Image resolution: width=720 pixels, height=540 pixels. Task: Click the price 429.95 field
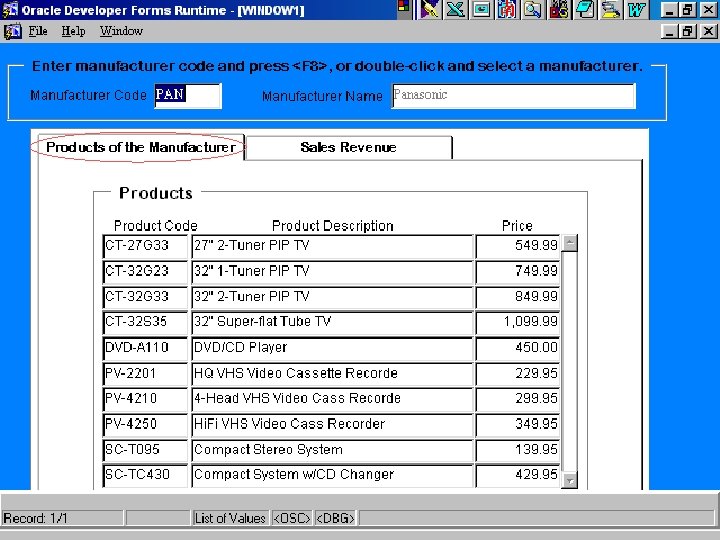[x=518, y=475]
